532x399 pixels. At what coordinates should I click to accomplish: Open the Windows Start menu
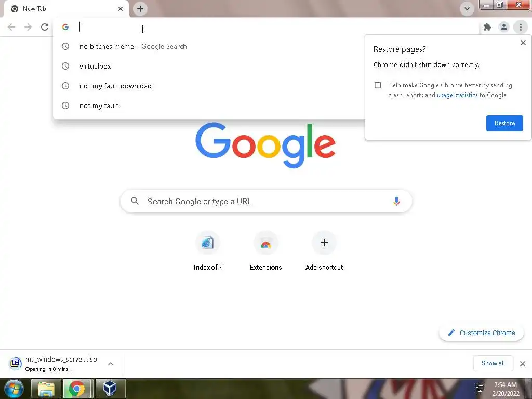14,389
